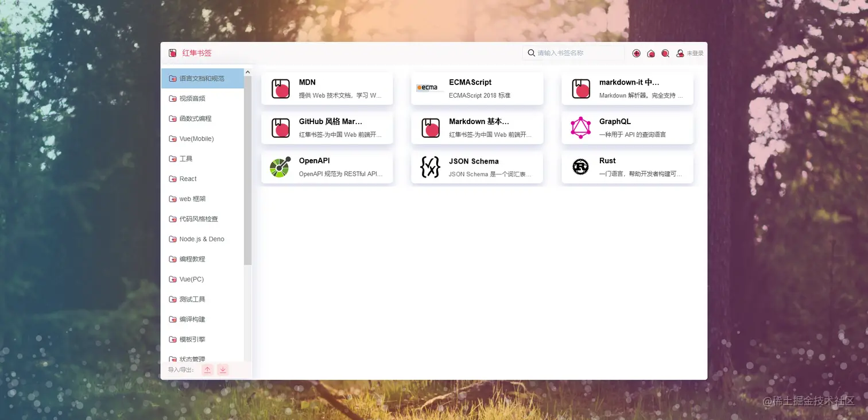Click the red magnifier icon in header
The height and width of the screenshot is (420, 868).
(x=665, y=53)
